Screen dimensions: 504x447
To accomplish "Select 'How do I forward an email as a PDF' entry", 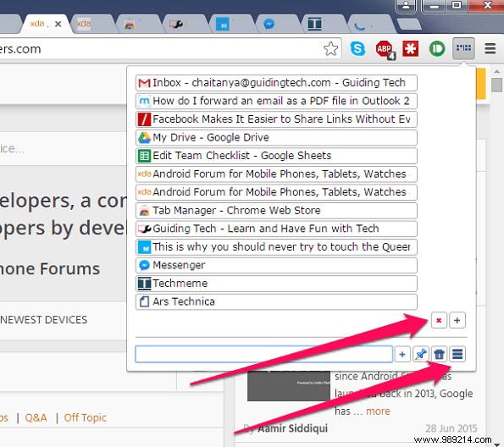I will 276,101.
